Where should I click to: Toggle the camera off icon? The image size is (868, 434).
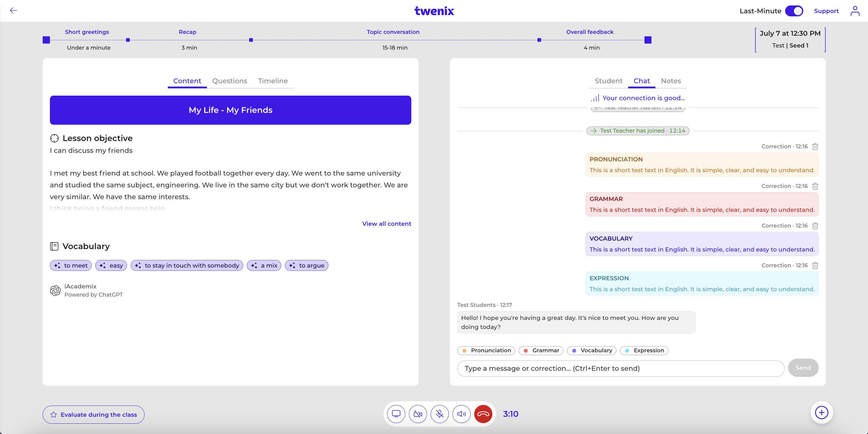coord(418,414)
